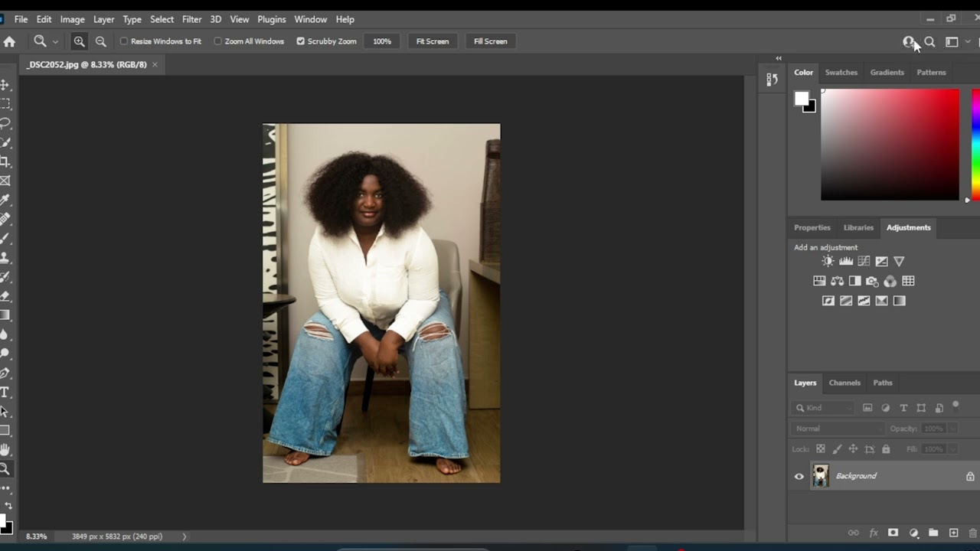Screen dimensions: 980x551
Task: Add a Levels adjustment
Action: click(x=846, y=261)
